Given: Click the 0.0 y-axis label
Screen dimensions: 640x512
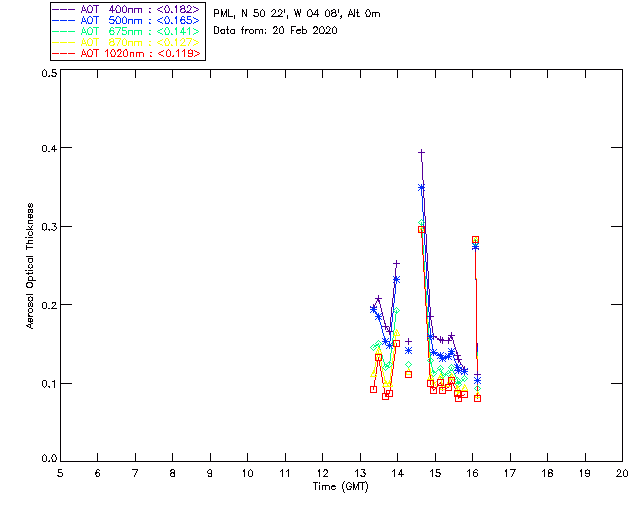Looking at the screenshot, I should pos(49,459).
